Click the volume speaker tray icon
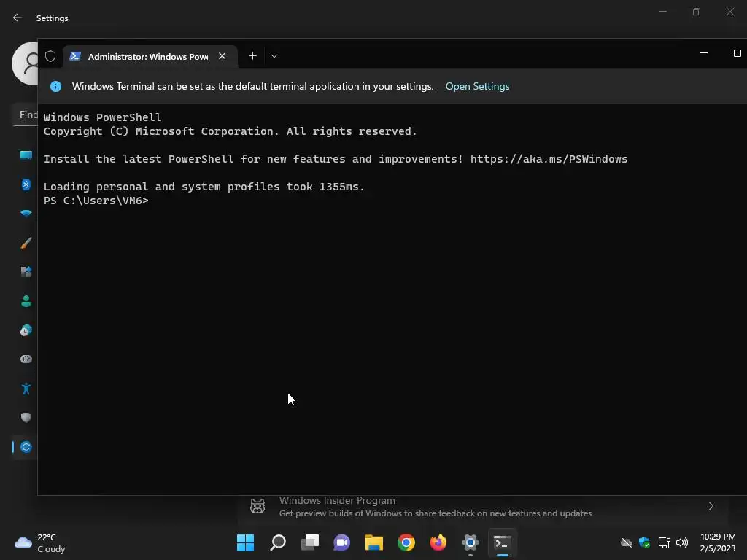Image resolution: width=747 pixels, height=560 pixels. tap(682, 542)
